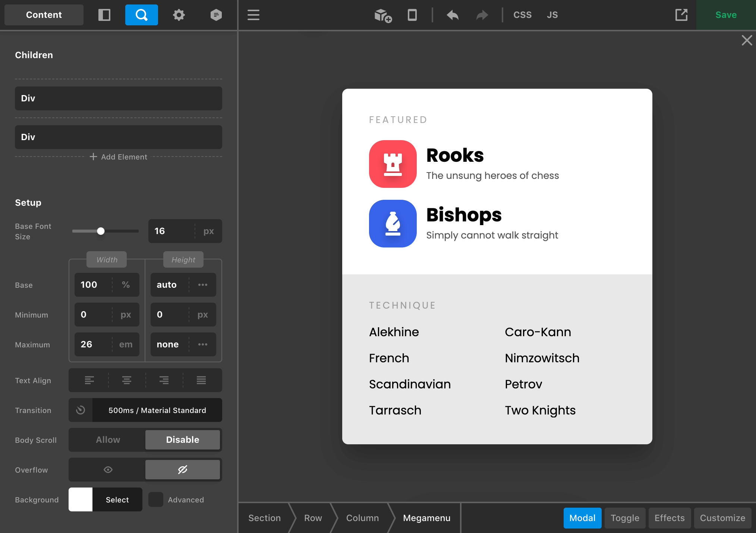The height and width of the screenshot is (533, 756).
Task: Open the hamburger menu in the canvas toolbar
Action: click(253, 15)
